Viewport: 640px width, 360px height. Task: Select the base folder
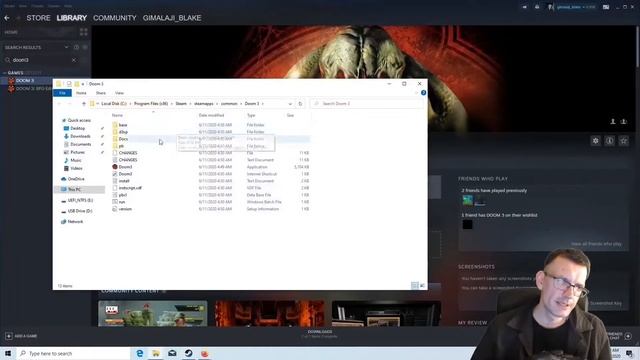pos(123,125)
